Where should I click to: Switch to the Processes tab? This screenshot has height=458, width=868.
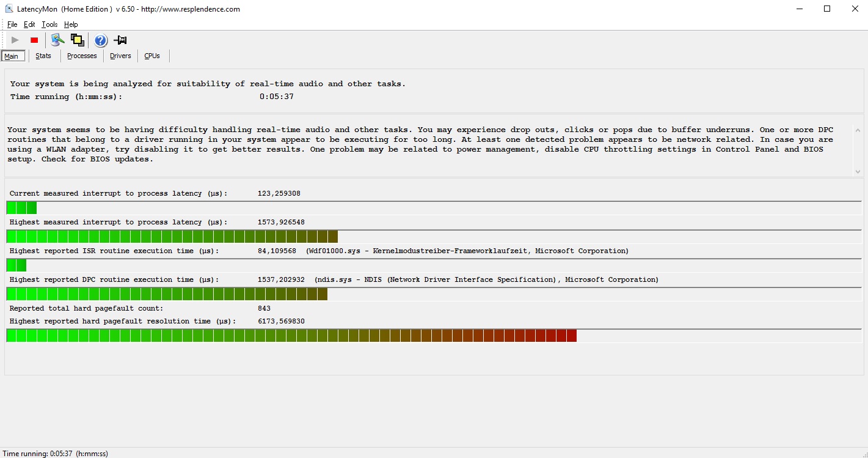pos(82,56)
